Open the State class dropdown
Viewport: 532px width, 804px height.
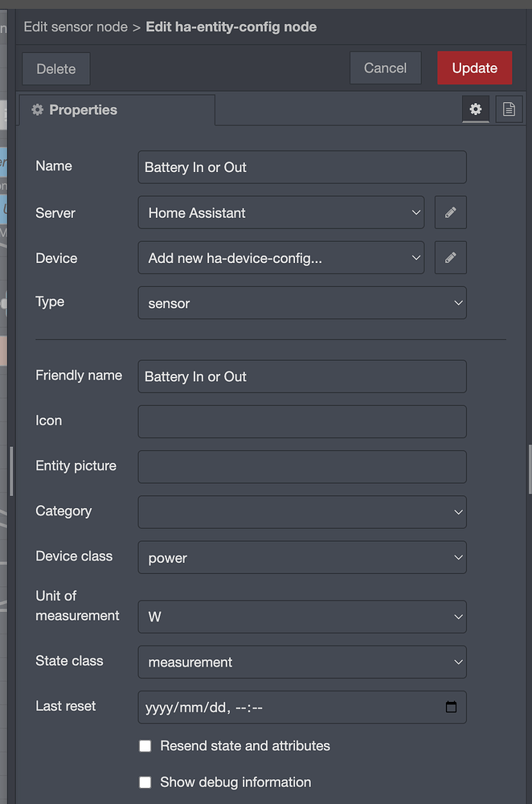302,662
